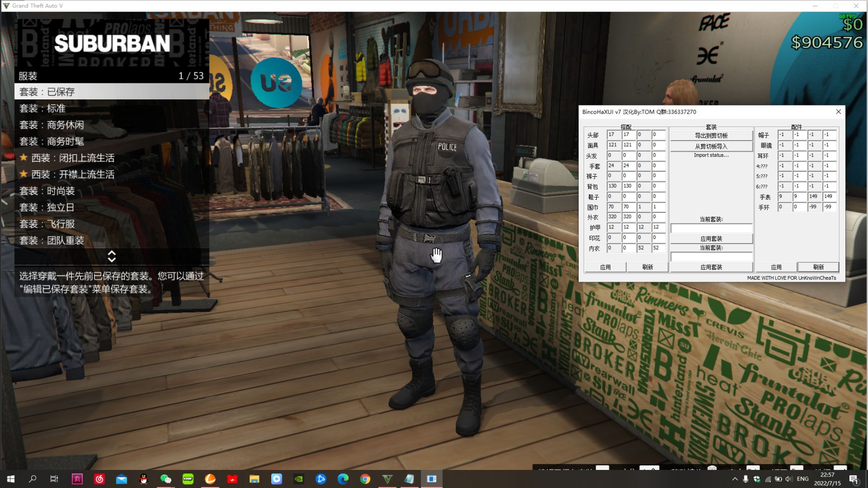
Task: Focus upper 当前套装 text field
Action: coord(711,228)
